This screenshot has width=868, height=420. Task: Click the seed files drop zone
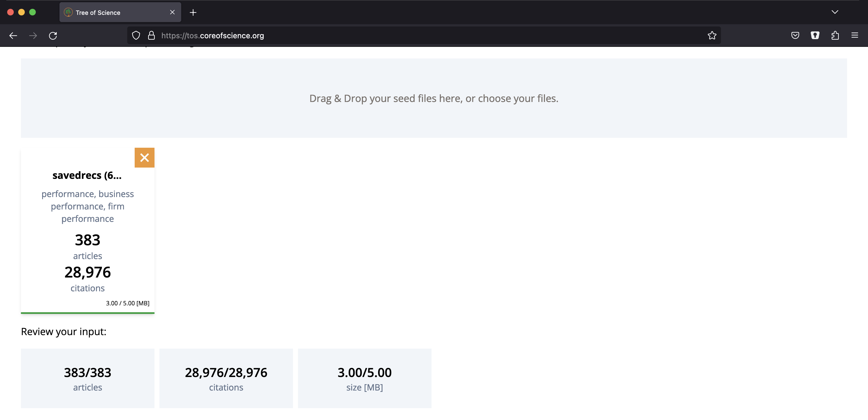[434, 98]
